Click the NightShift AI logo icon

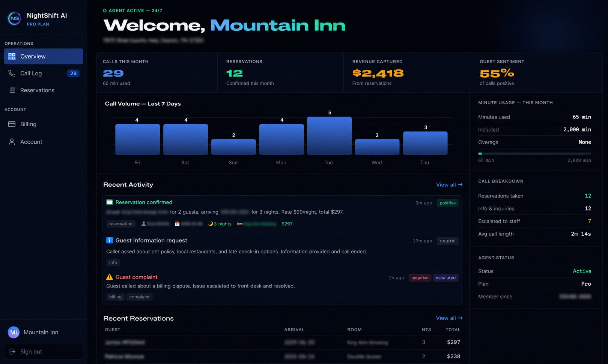(14, 18)
